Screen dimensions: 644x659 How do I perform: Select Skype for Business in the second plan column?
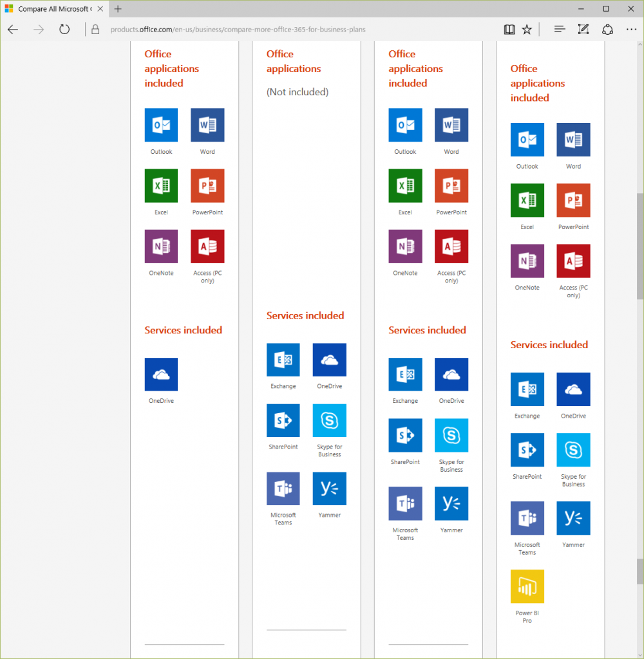pyautogui.click(x=329, y=420)
